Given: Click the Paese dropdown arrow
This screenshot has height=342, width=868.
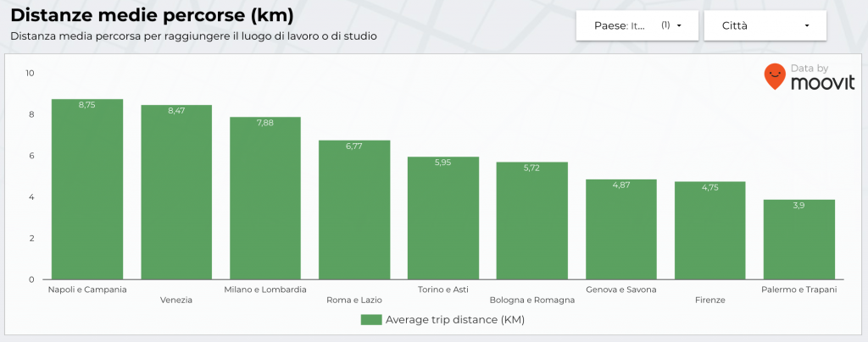Looking at the screenshot, I should click(x=679, y=25).
